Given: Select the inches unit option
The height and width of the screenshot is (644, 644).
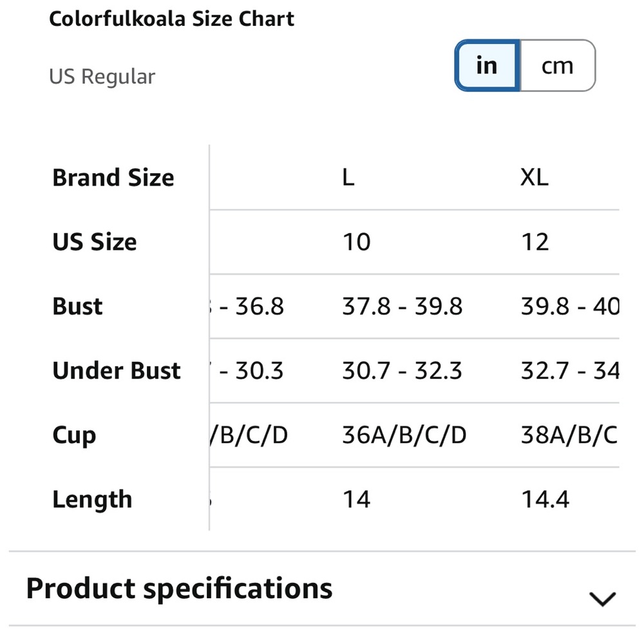Looking at the screenshot, I should pyautogui.click(x=487, y=65).
